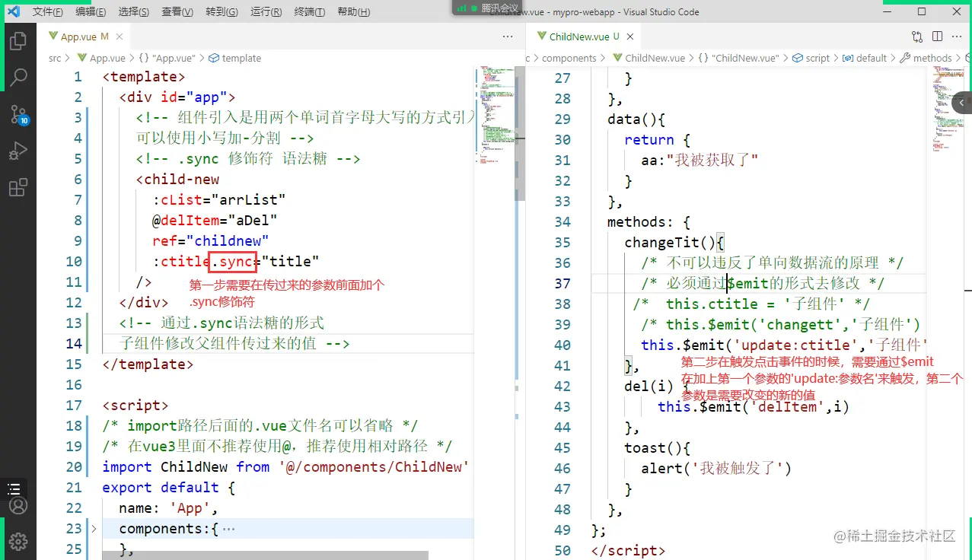This screenshot has height=560, width=972.
Task: Click the <div id="app"> line
Action: [x=177, y=97]
